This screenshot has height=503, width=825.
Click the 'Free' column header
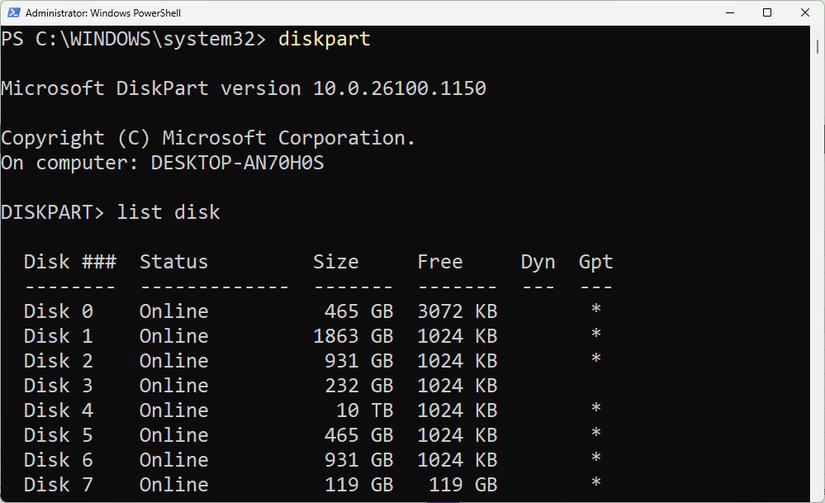[x=440, y=262]
